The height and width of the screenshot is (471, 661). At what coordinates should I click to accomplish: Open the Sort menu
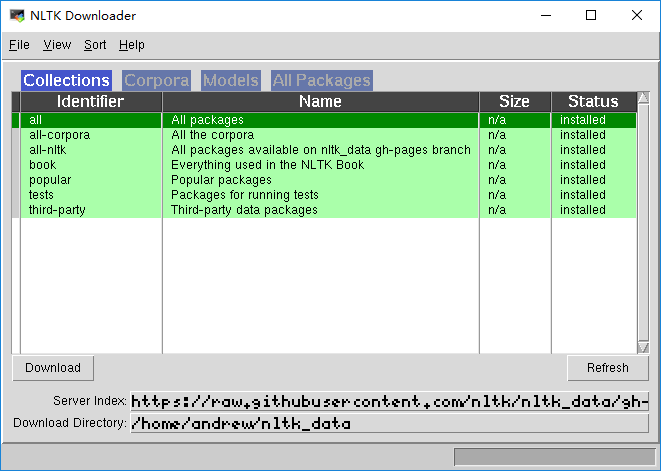pos(95,45)
